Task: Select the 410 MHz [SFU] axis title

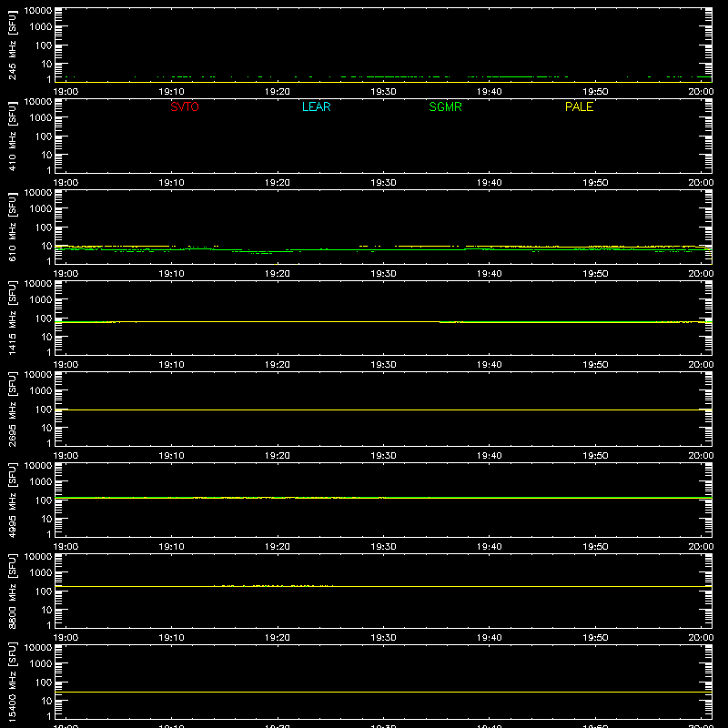Action: tap(12, 136)
